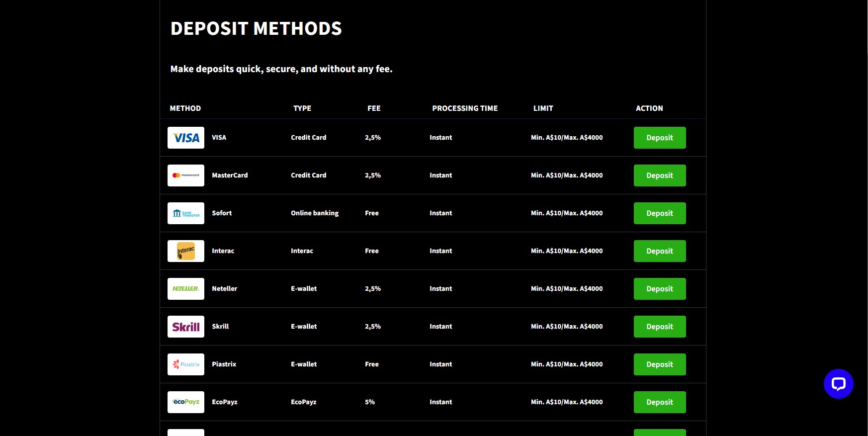Deposit using EcoPayz
This screenshot has width=868, height=436.
pyautogui.click(x=660, y=402)
